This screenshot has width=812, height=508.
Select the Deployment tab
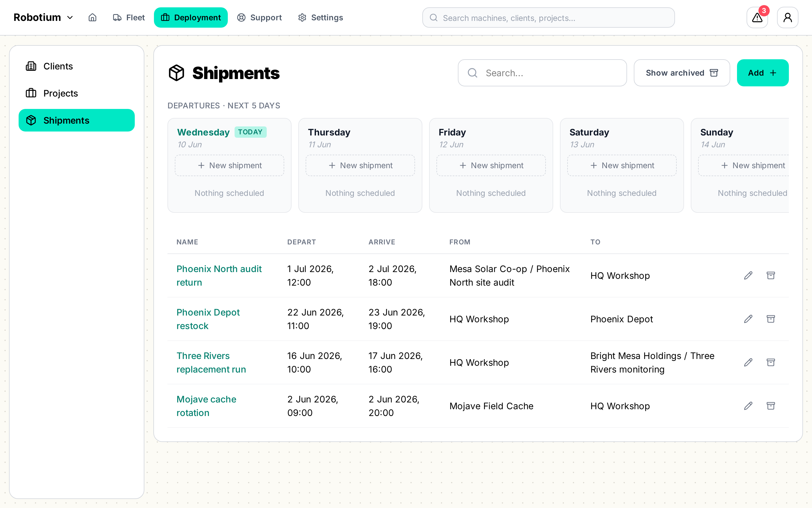tap(191, 17)
